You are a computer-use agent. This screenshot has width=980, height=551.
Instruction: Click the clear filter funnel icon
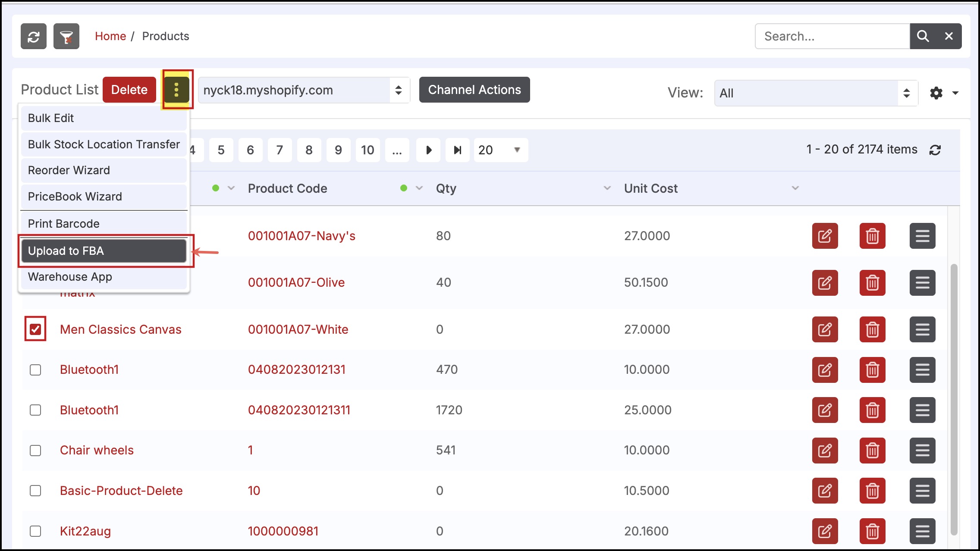tap(66, 36)
